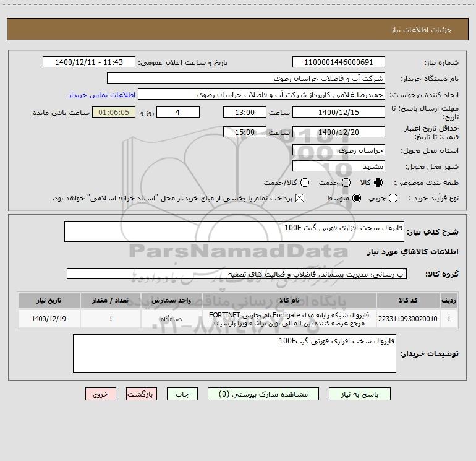Click product code 2233110930020010 cell
Screen dimensions: 476x461
[408, 319]
